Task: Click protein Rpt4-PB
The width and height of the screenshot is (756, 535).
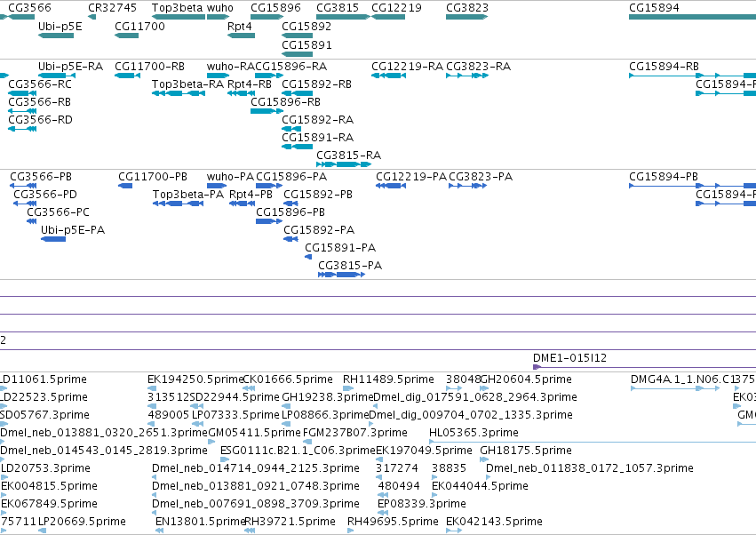Action: click(x=251, y=195)
